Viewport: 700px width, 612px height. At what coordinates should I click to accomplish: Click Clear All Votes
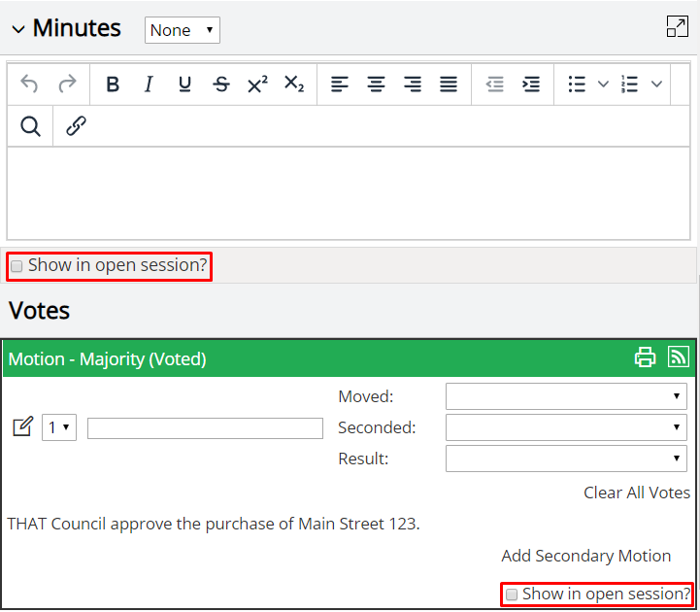click(x=637, y=493)
